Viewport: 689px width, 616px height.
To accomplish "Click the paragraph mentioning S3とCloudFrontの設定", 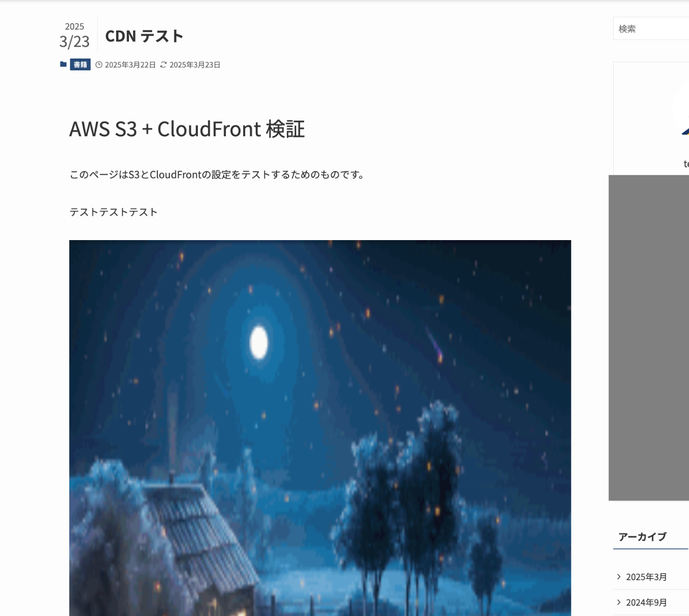I will pyautogui.click(x=218, y=175).
